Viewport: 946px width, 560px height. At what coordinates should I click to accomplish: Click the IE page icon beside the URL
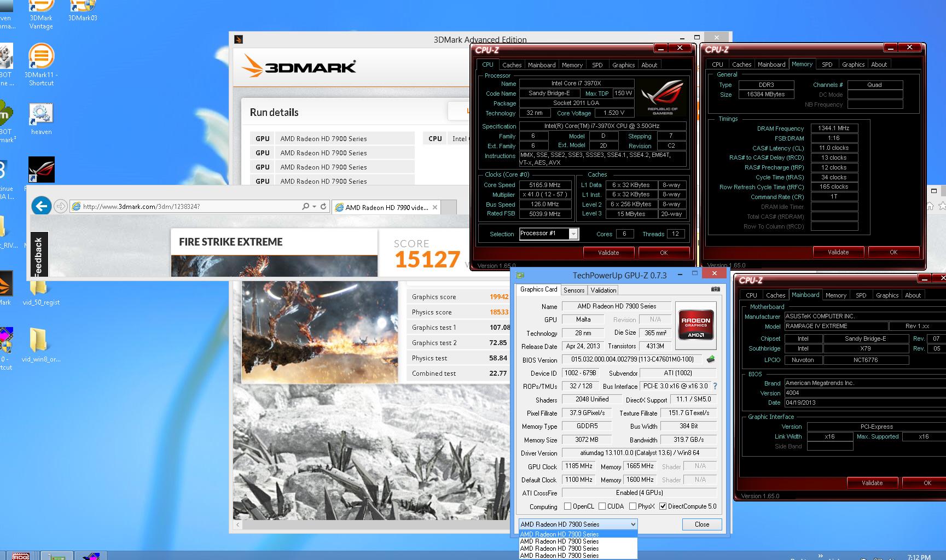point(77,206)
